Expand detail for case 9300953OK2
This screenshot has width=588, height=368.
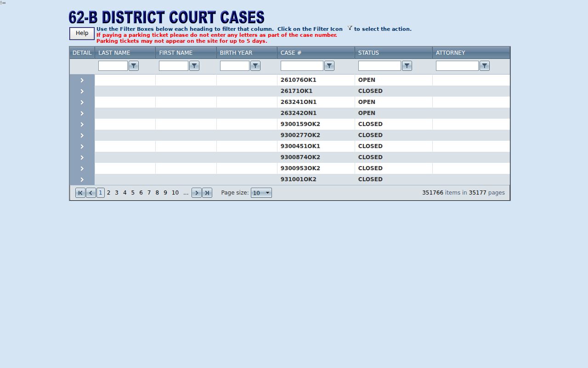(x=82, y=168)
